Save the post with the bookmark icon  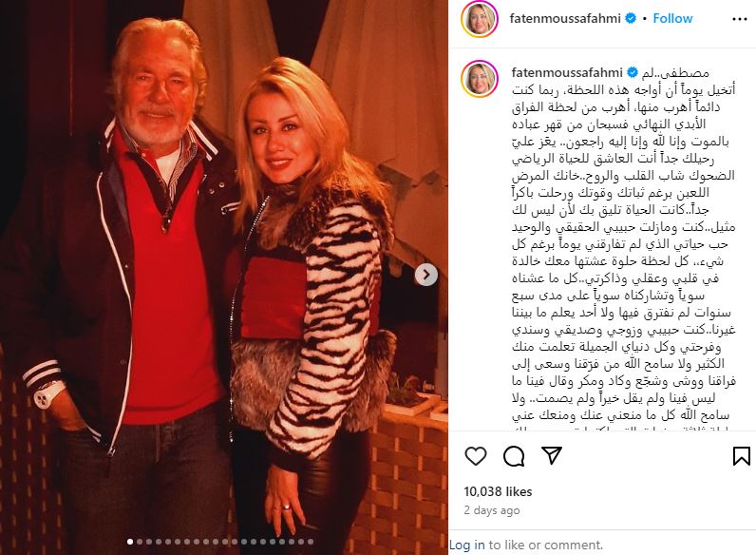[742, 456]
